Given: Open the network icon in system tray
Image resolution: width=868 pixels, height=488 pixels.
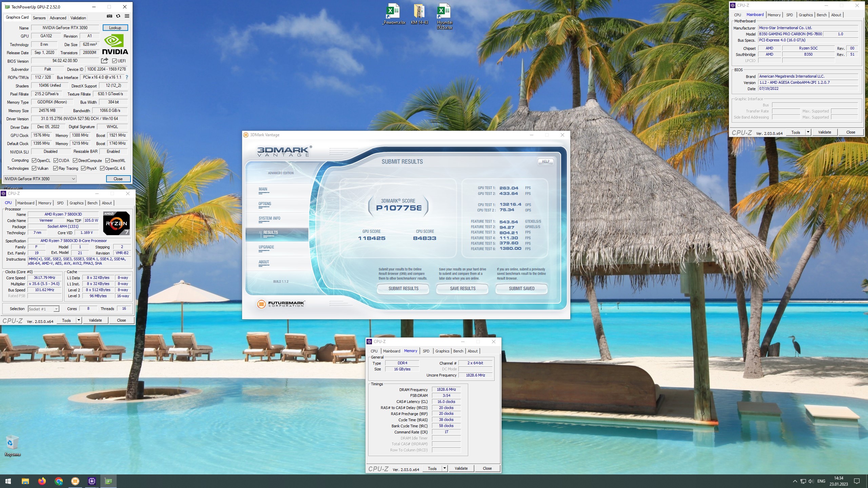Looking at the screenshot, I should pyautogui.click(x=803, y=481).
